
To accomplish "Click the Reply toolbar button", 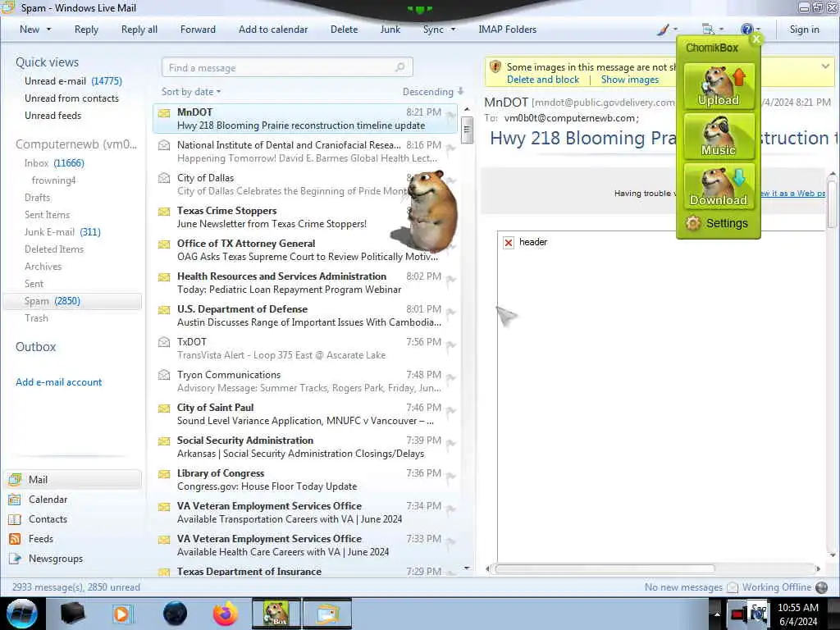I will point(86,30).
